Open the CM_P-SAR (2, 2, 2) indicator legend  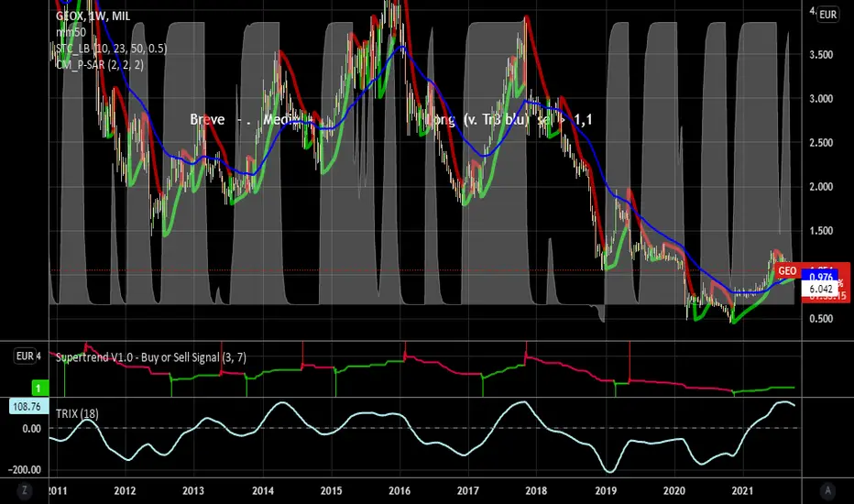[x=100, y=65]
